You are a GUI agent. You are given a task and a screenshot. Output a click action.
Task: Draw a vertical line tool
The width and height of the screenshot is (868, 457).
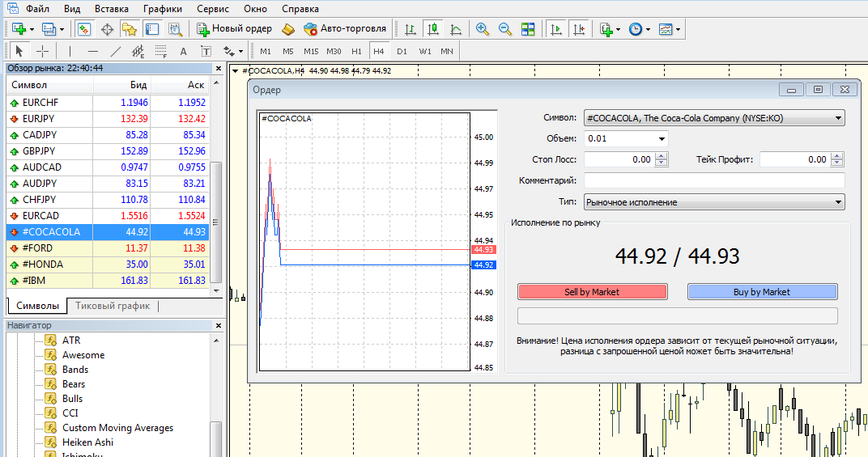70,52
